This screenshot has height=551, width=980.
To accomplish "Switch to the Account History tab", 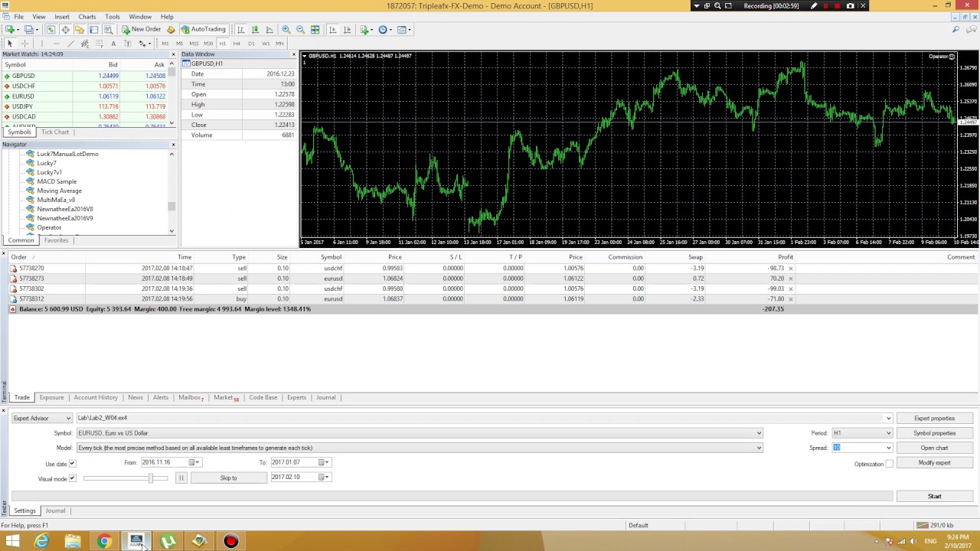I will (x=96, y=398).
